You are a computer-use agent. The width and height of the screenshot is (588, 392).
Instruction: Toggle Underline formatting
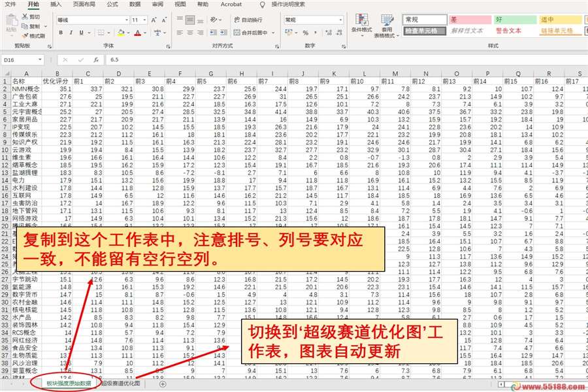click(x=81, y=32)
